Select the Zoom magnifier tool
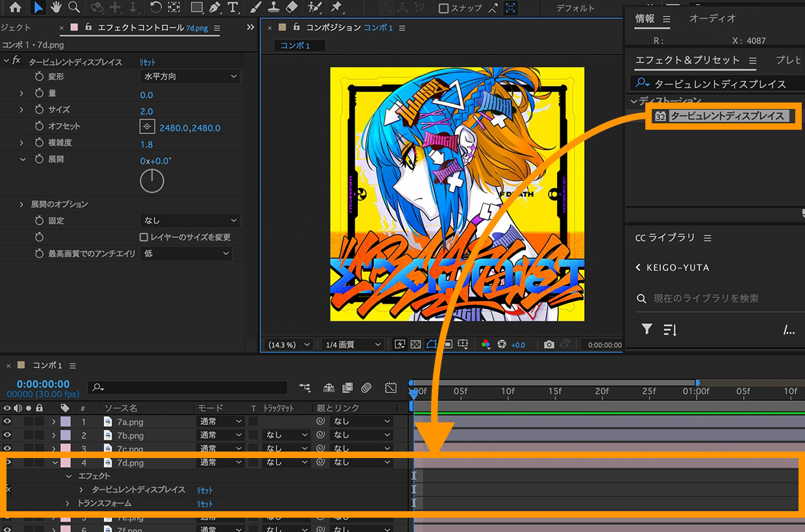 click(x=74, y=8)
